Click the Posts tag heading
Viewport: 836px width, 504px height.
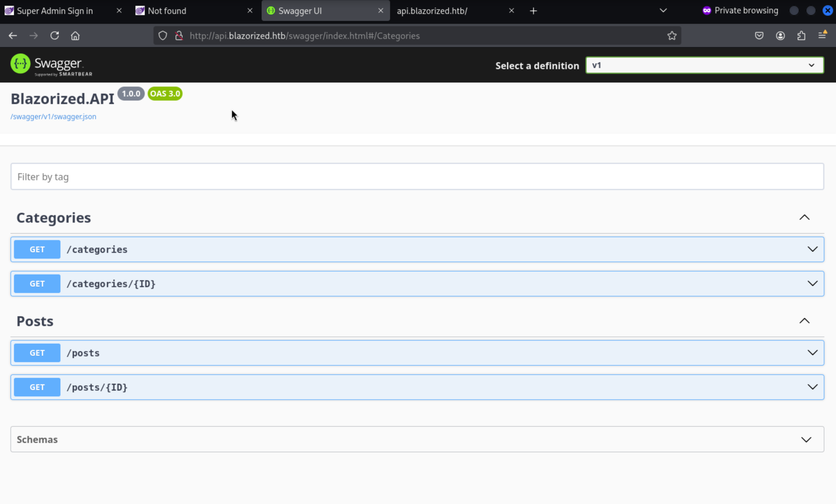(35, 321)
